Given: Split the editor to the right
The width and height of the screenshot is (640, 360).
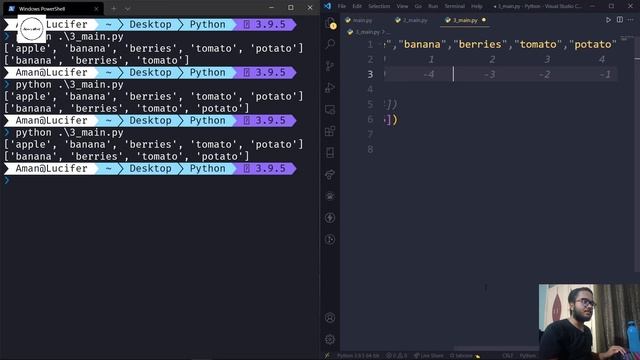Looking at the screenshot, I should [x=620, y=20].
